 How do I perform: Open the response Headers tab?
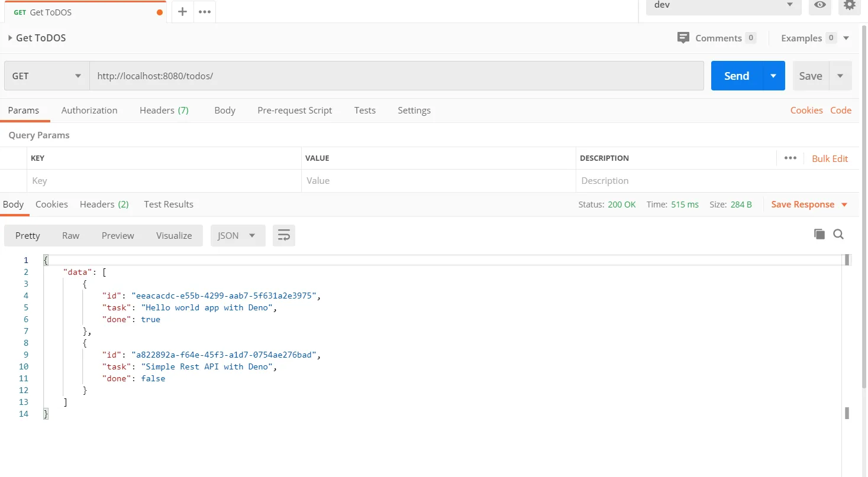[96, 204]
